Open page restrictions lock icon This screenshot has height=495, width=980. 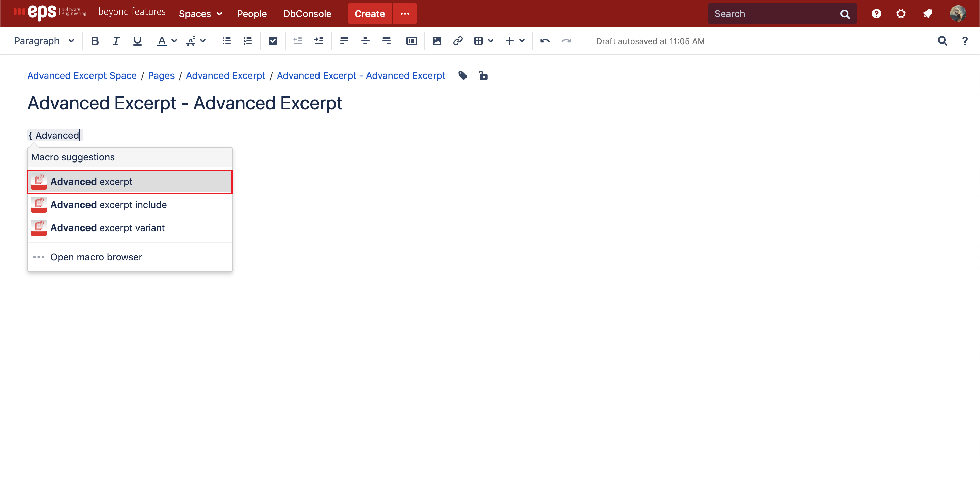(x=483, y=76)
